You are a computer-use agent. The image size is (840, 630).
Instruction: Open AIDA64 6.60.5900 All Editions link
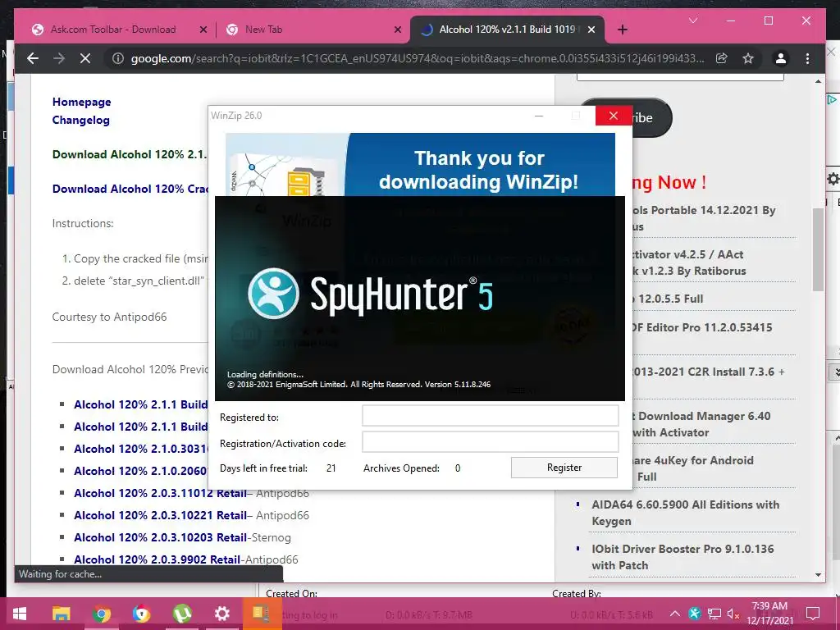(686, 513)
